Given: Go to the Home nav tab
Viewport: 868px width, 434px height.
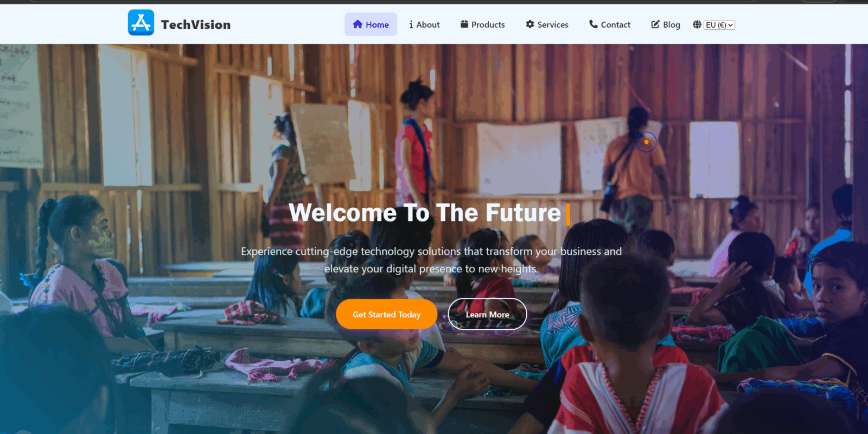Looking at the screenshot, I should coord(371,24).
